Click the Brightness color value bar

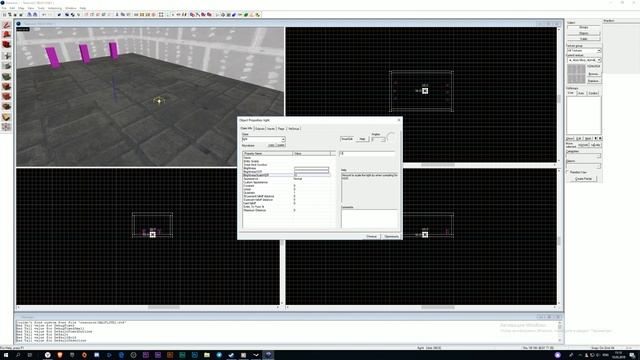click(311, 169)
